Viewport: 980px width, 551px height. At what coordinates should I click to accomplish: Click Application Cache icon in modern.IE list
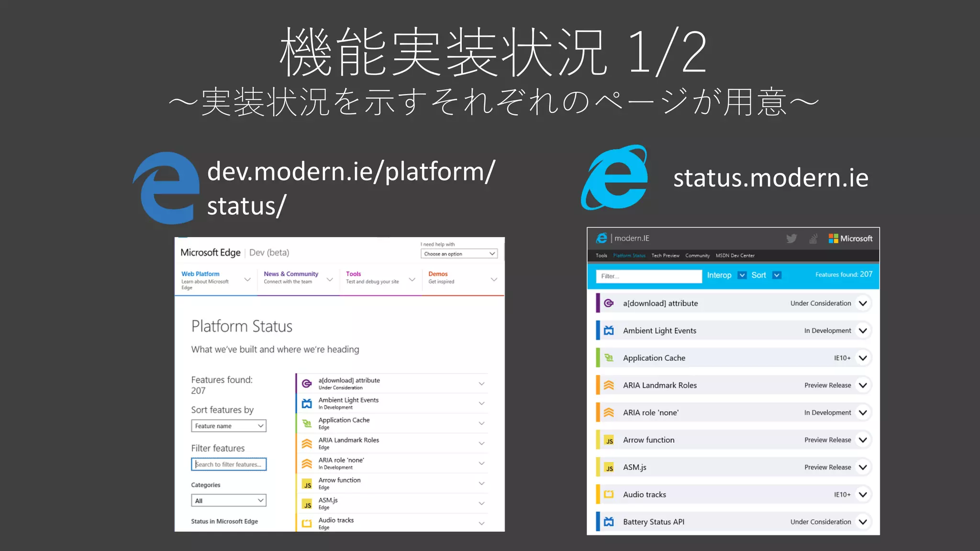pyautogui.click(x=609, y=358)
